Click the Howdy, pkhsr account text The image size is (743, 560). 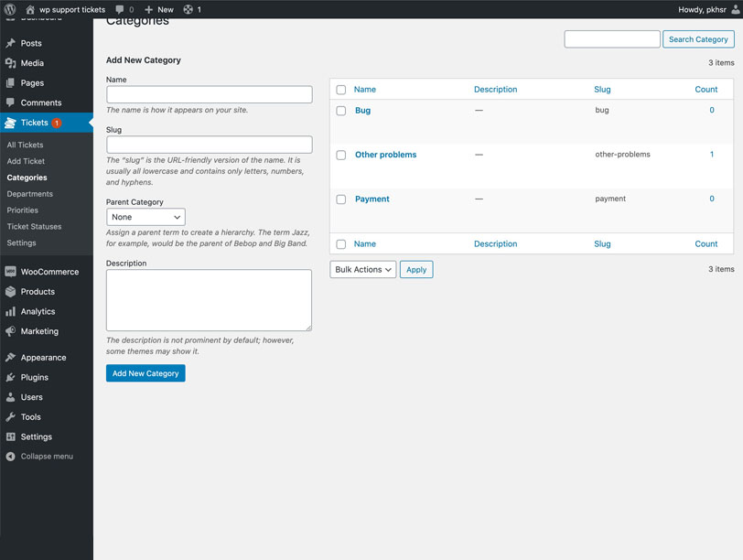[702, 9]
